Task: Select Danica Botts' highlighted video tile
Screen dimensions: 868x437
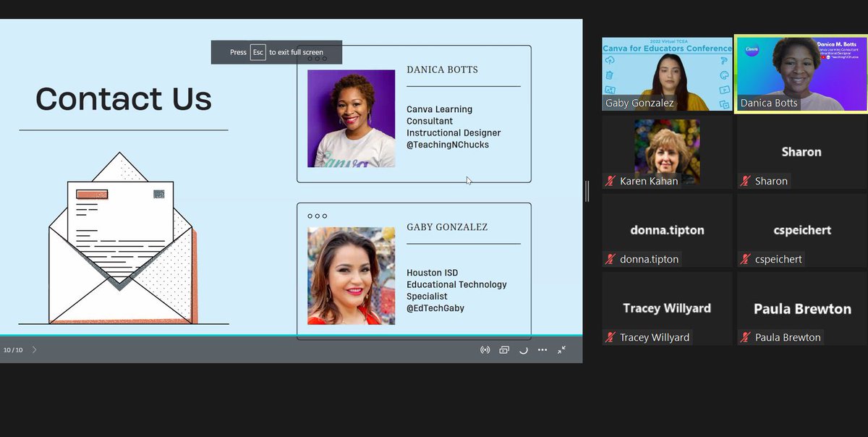Action: pyautogui.click(x=801, y=75)
